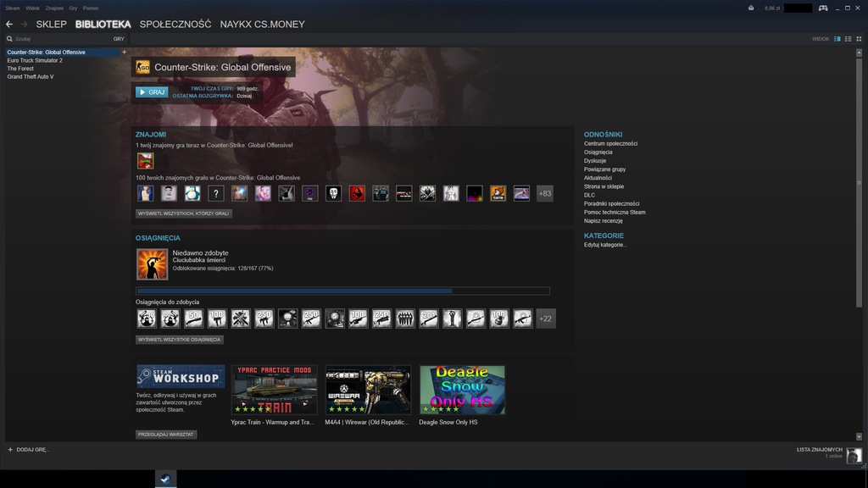Go to the SKLEP tab
Screen dimensions: 868x488
coord(51,25)
